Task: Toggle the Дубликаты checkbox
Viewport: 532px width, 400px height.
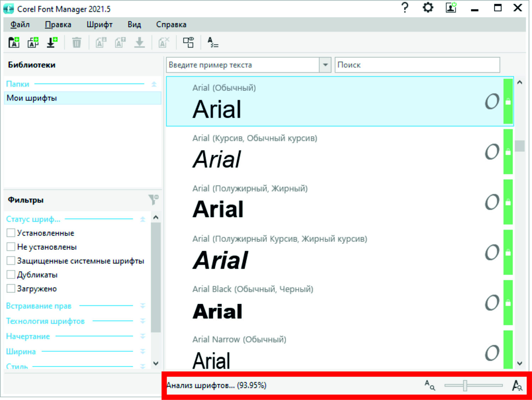Action: (11, 274)
